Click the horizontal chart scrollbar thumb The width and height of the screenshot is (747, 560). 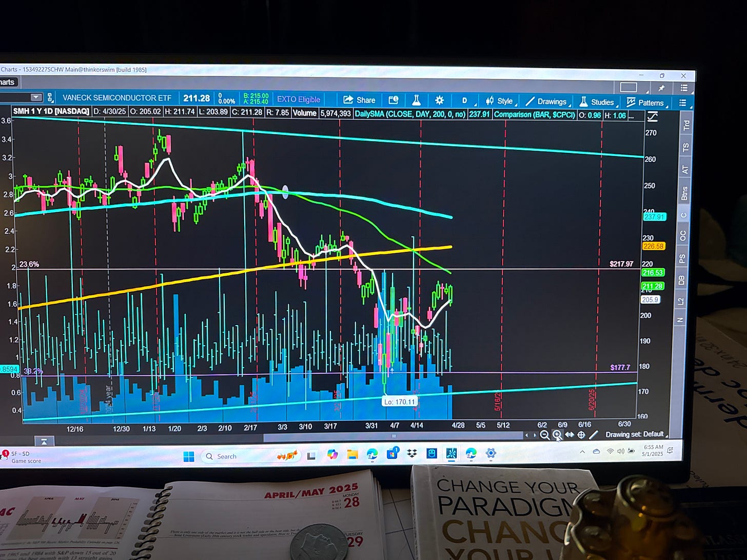pos(394,436)
